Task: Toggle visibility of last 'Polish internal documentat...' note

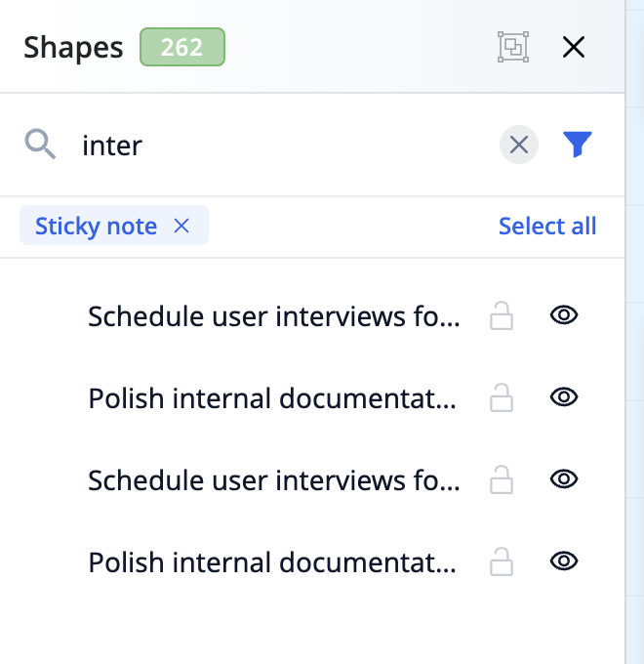Action: click(x=564, y=561)
